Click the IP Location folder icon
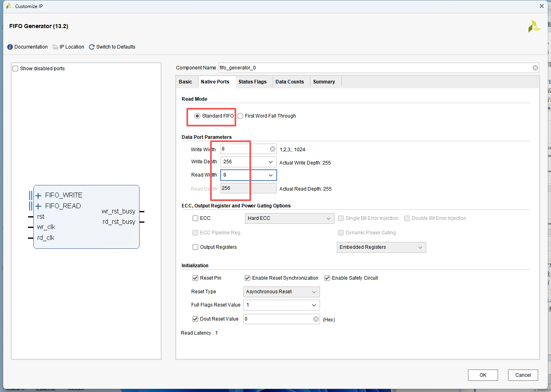Screen dimensions: 551x392 (x=55, y=47)
